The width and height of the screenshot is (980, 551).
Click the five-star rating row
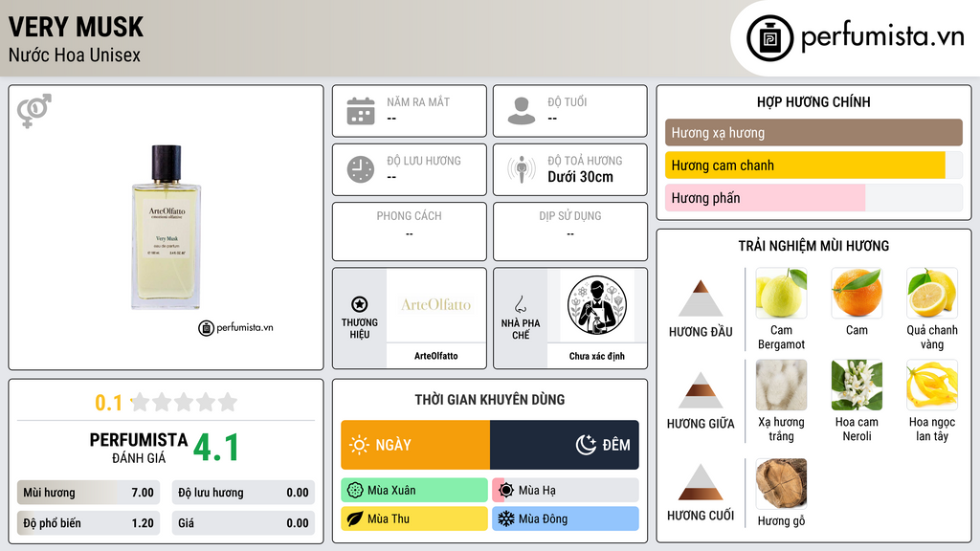[x=184, y=402]
